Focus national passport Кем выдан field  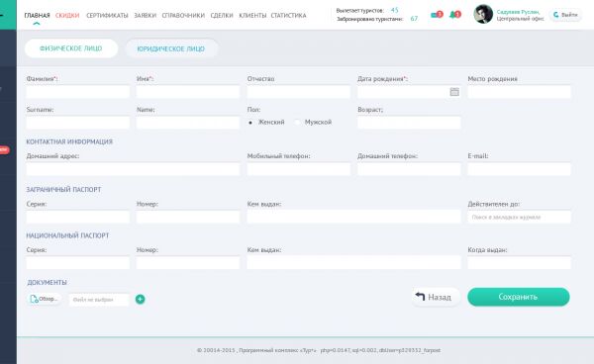[x=353, y=262]
